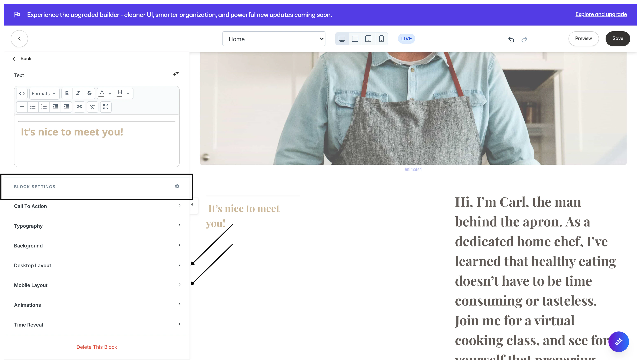Screen dimensions: 641x364
Task: Open the highlight color picker arrow
Action: point(128,94)
